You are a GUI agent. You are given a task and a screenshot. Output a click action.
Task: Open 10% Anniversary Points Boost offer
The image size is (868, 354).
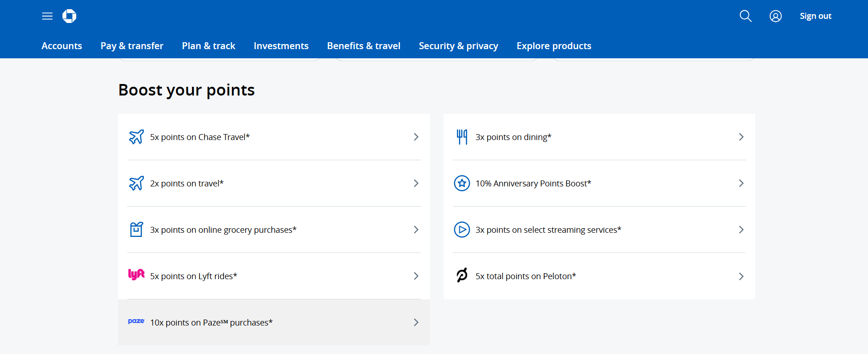(599, 183)
